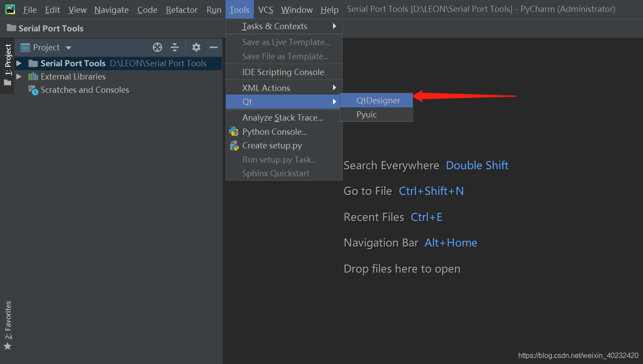643x364 pixels.
Task: Switch to the 1: Project side tab
Action: (7, 66)
